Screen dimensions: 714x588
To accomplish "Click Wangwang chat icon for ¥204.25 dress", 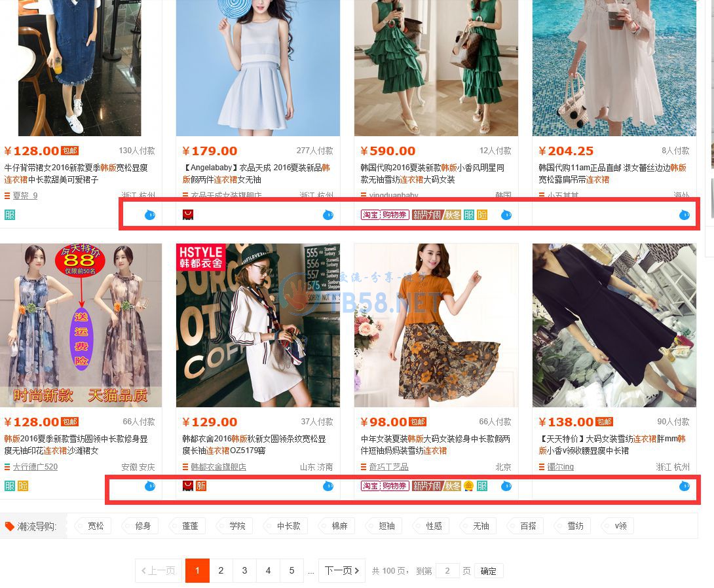I will pyautogui.click(x=684, y=215).
